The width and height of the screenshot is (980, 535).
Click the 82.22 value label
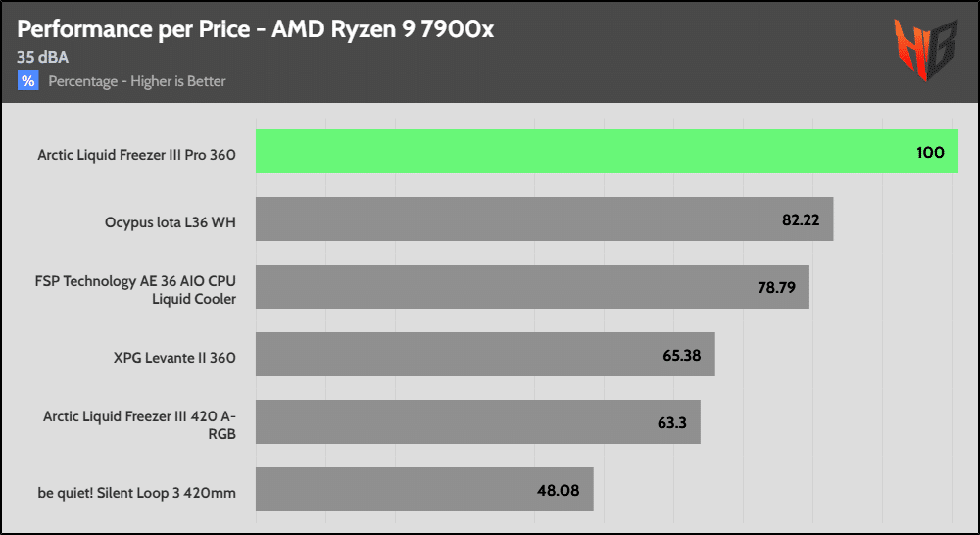[801, 220]
